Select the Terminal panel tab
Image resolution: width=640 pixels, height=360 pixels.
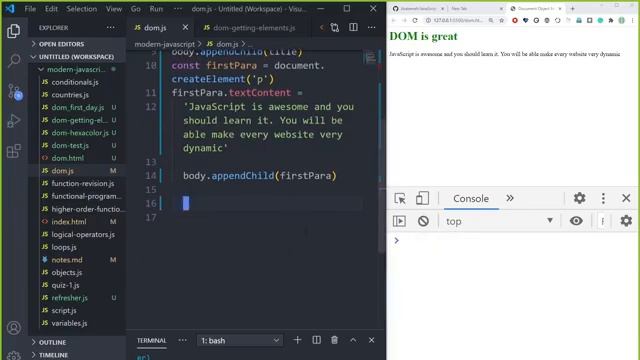(151, 340)
